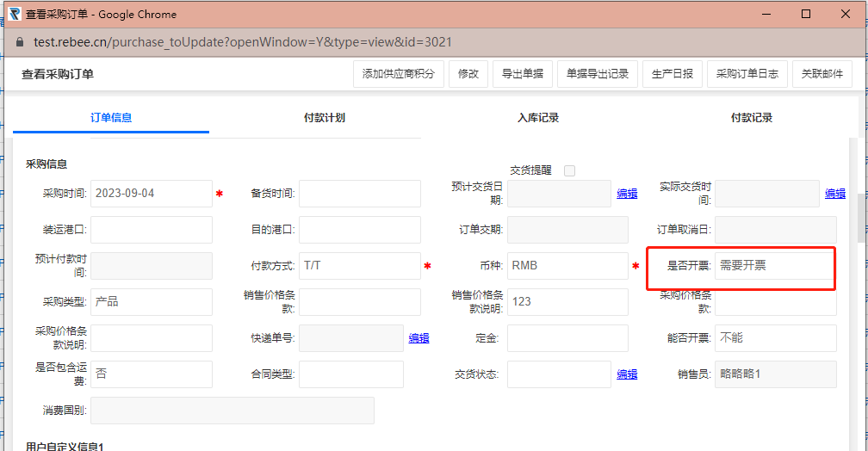Screen dimensions: 868x451
Task: Click the 装运港口 field
Action: pos(152,230)
